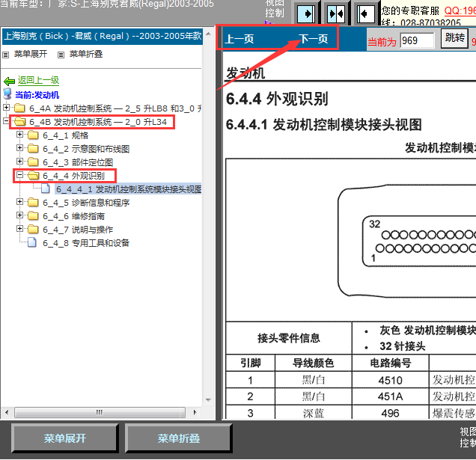The width and height of the screenshot is (476, 460).
Task: Expand the 6_4A 发动机控制系统 tree node
Action: 7,108
